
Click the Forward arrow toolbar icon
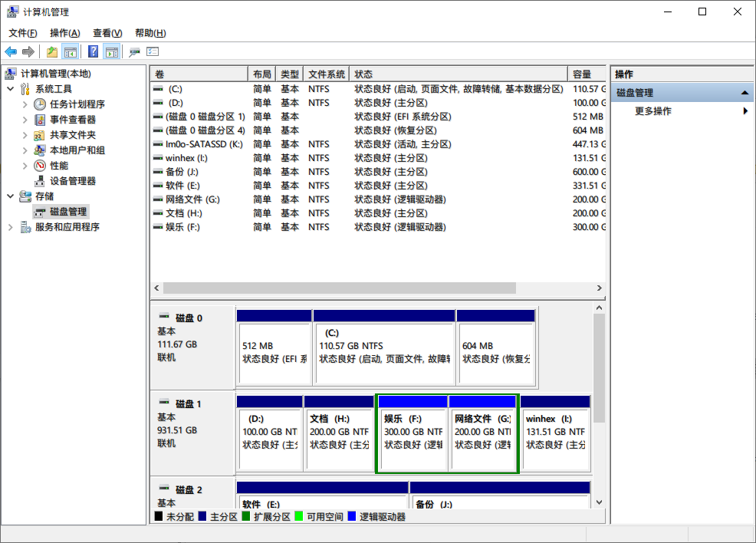pyautogui.click(x=28, y=51)
